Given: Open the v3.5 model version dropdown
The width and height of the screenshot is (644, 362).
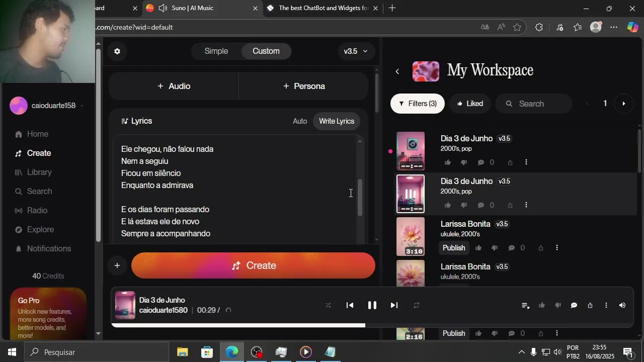Looking at the screenshot, I should [356, 51].
